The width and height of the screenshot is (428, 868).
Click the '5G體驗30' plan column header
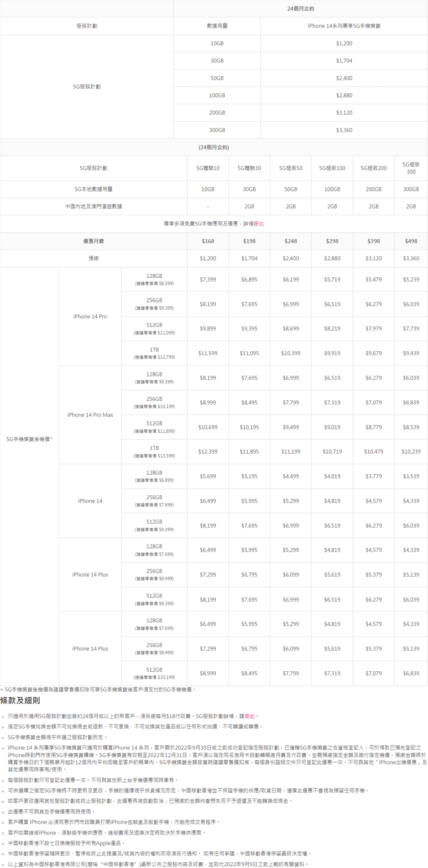249,168
